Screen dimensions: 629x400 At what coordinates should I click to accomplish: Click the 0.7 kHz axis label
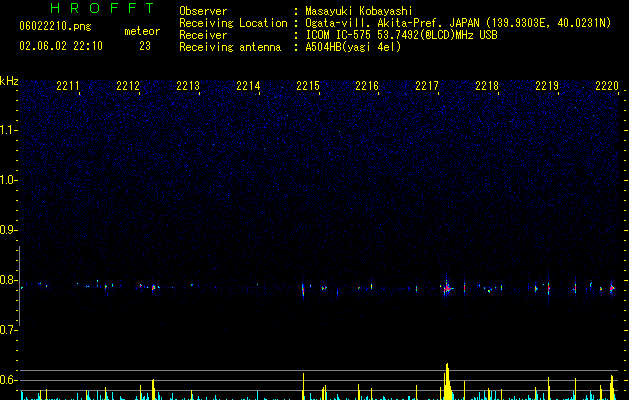click(9, 330)
